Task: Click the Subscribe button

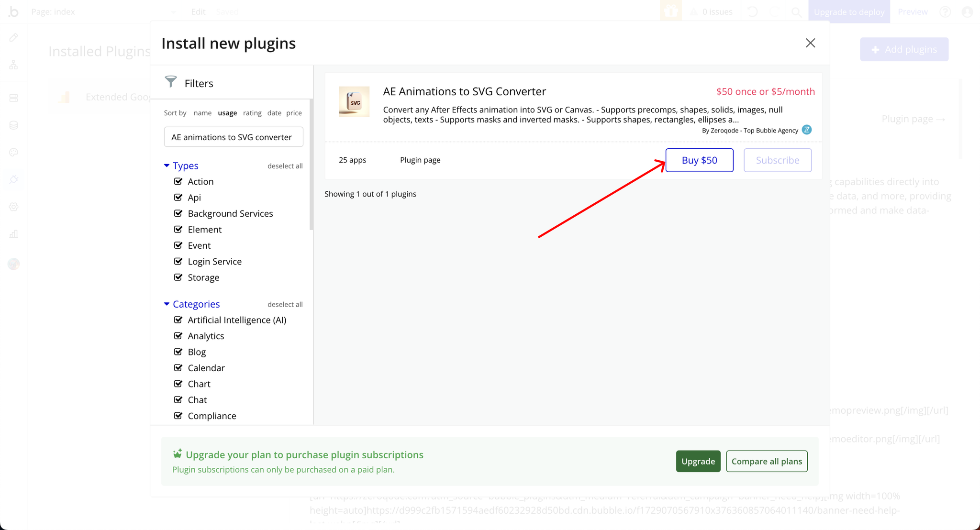Action: click(778, 160)
